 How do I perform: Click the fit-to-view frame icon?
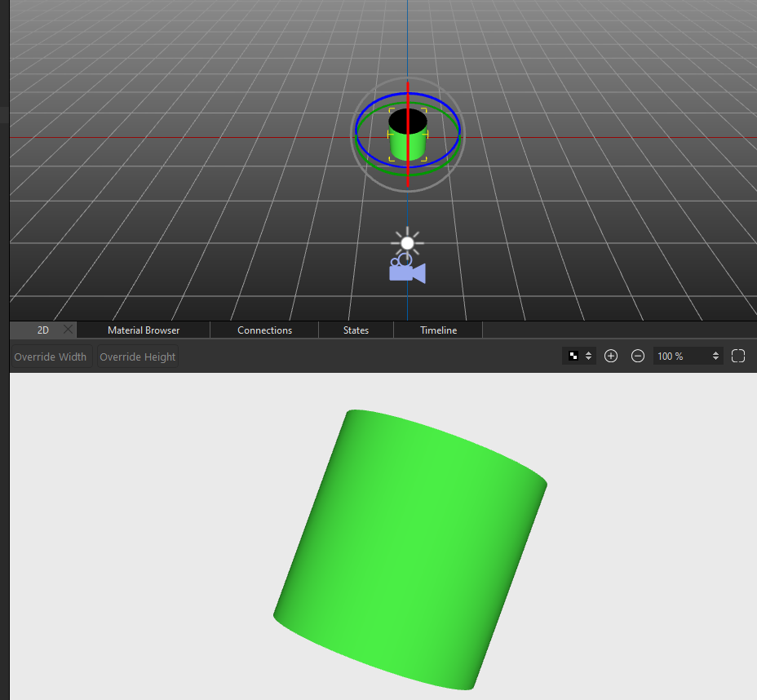click(x=738, y=357)
